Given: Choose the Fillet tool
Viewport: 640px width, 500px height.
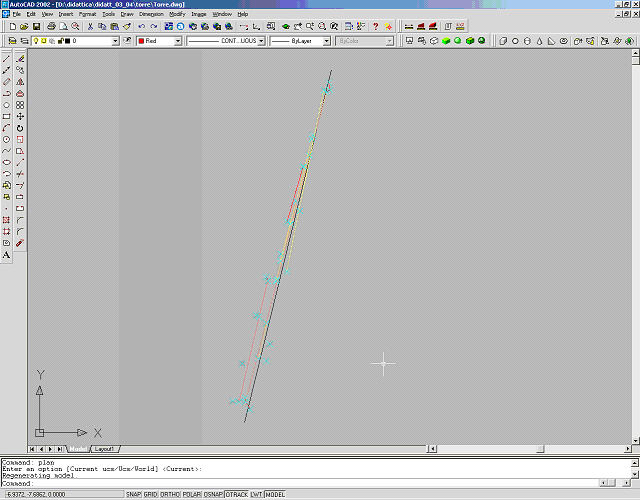Looking at the screenshot, I should point(20,231).
